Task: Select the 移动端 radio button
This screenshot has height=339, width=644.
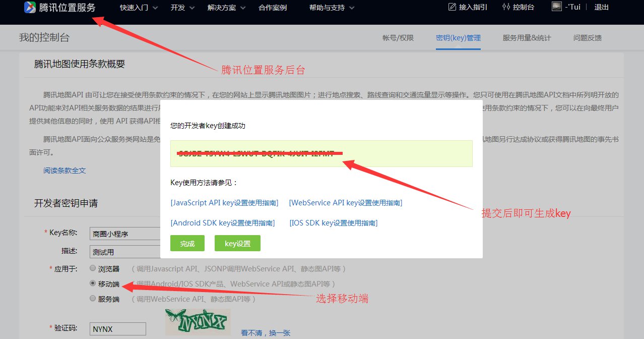Action: (92, 284)
